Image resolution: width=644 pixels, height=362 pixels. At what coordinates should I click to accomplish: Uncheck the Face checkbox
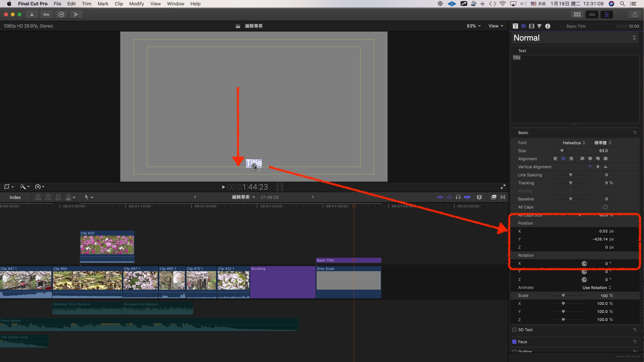click(514, 342)
